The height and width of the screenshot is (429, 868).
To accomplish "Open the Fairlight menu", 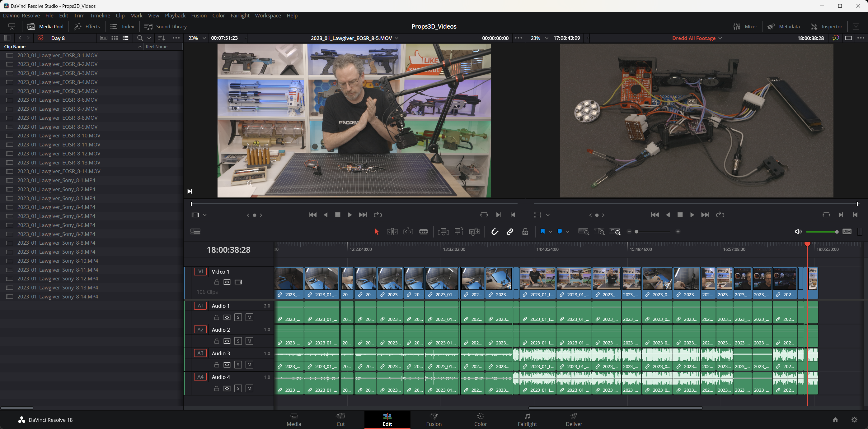I will (240, 16).
